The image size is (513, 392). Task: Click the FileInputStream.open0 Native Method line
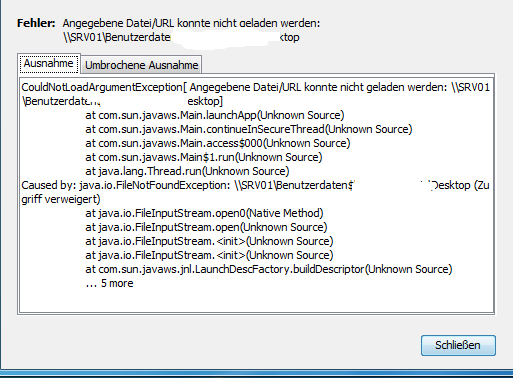[x=204, y=213]
